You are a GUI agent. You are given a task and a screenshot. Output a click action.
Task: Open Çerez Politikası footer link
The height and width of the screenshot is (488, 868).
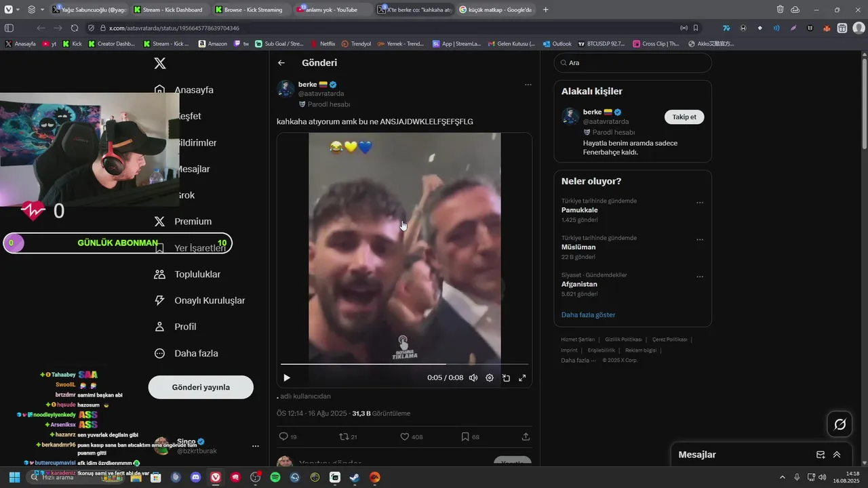[669, 340]
